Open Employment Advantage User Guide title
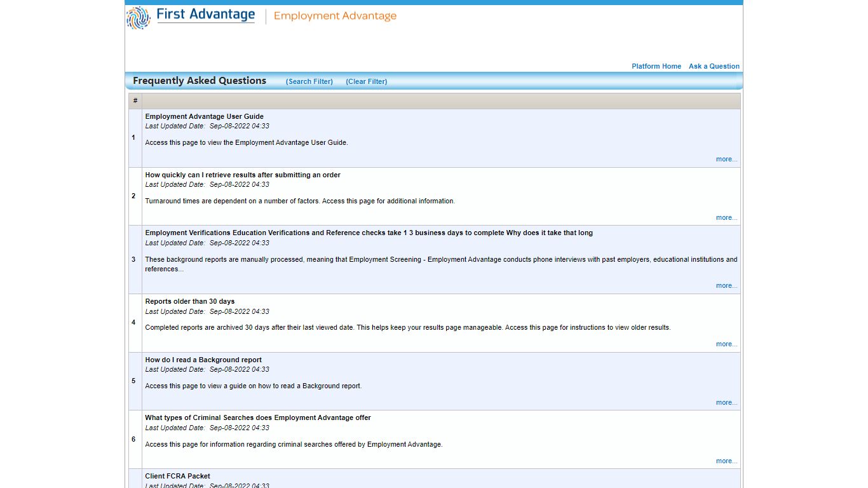 click(x=204, y=116)
